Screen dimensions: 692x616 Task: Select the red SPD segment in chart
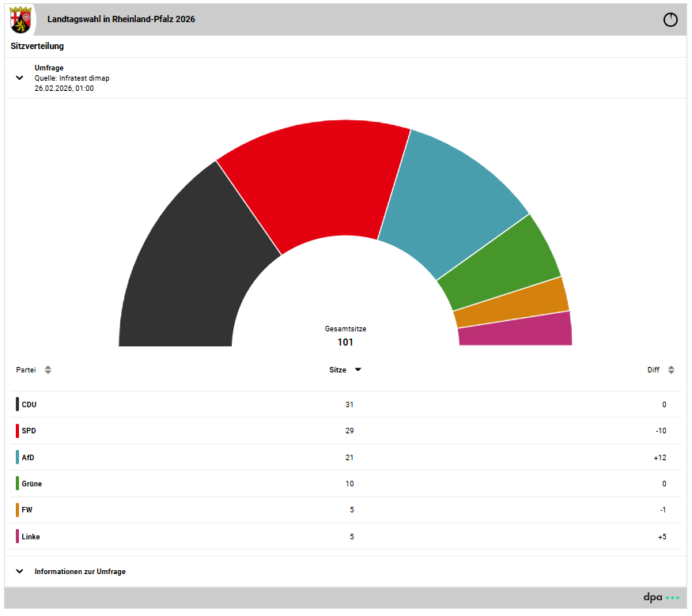322,181
